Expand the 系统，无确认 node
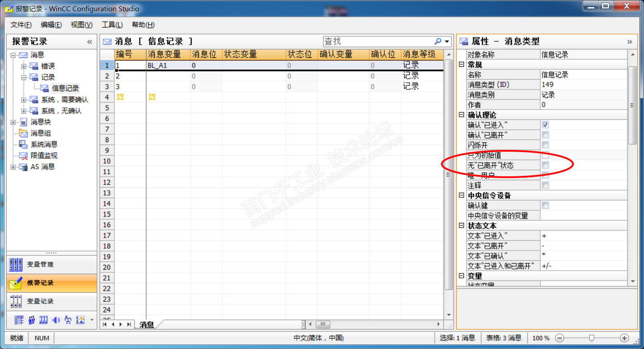644x349 pixels. click(x=24, y=111)
